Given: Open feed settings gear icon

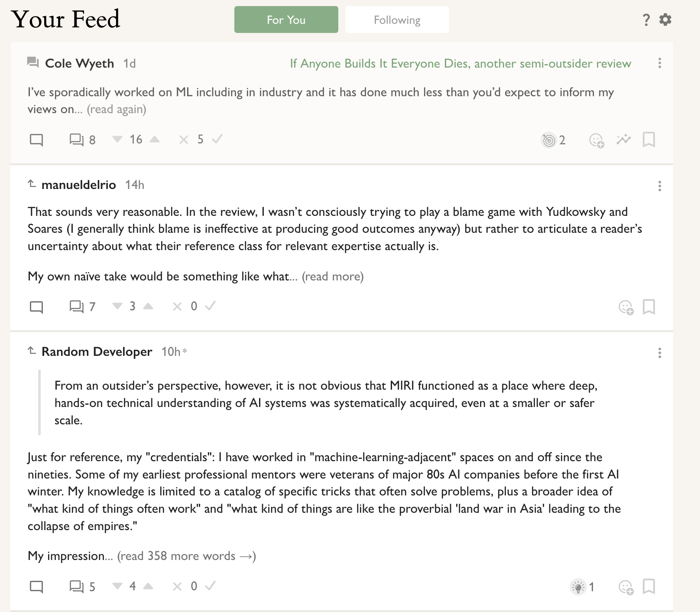Looking at the screenshot, I should [665, 20].
